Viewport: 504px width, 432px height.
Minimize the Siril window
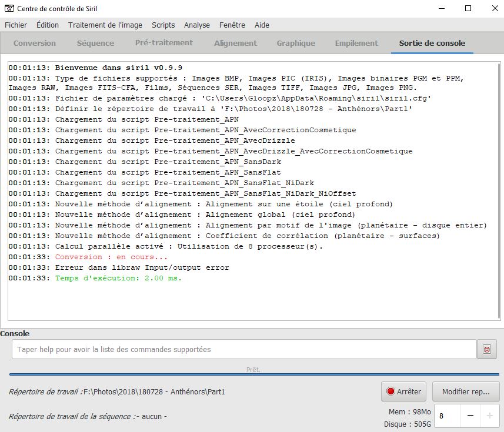click(442, 8)
